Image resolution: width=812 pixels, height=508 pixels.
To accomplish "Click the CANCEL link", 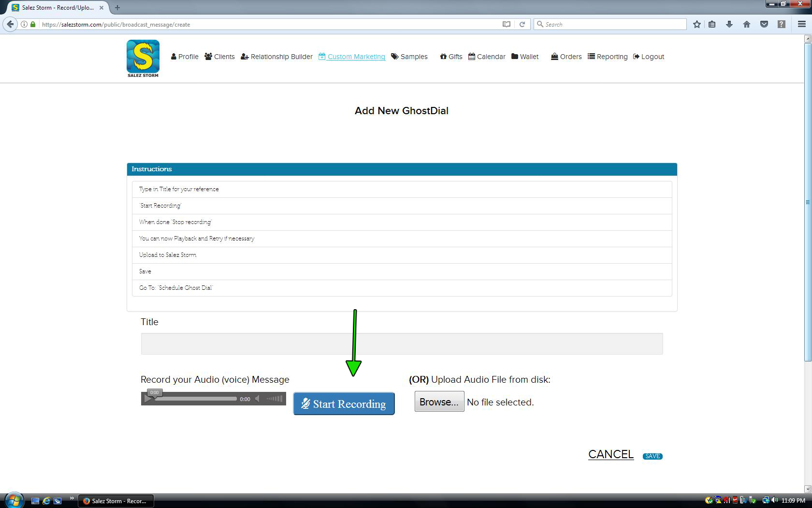I will click(610, 454).
